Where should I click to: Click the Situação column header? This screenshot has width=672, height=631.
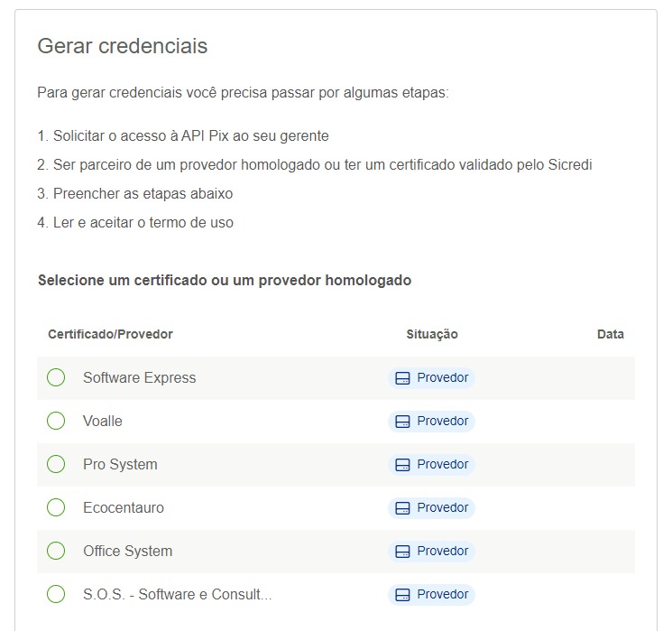[x=432, y=334]
